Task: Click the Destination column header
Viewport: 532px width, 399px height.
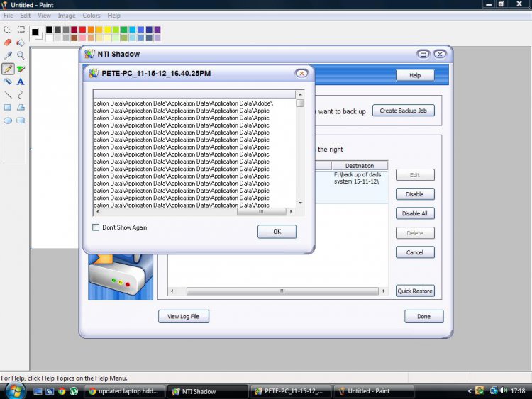Action: point(360,165)
